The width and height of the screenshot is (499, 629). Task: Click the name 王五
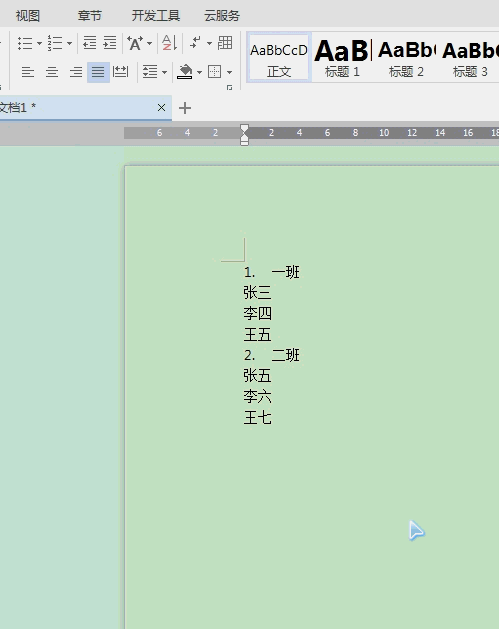click(x=258, y=334)
